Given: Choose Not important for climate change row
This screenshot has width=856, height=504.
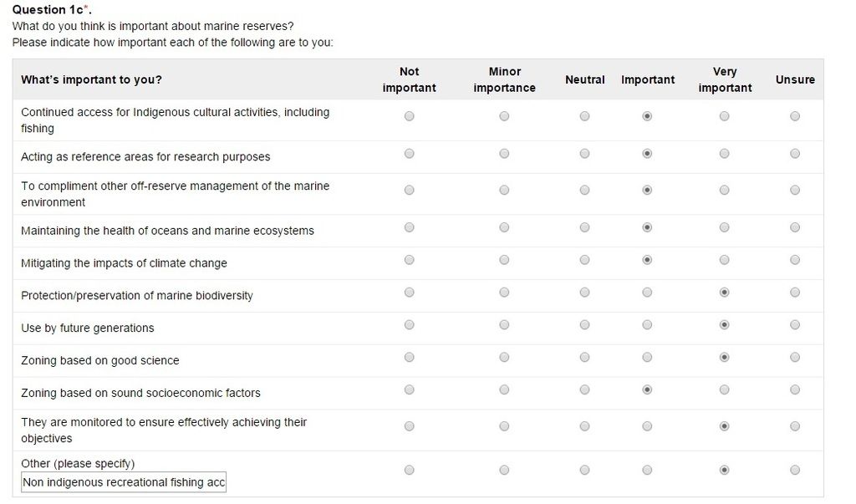Looking at the screenshot, I should point(409,260).
